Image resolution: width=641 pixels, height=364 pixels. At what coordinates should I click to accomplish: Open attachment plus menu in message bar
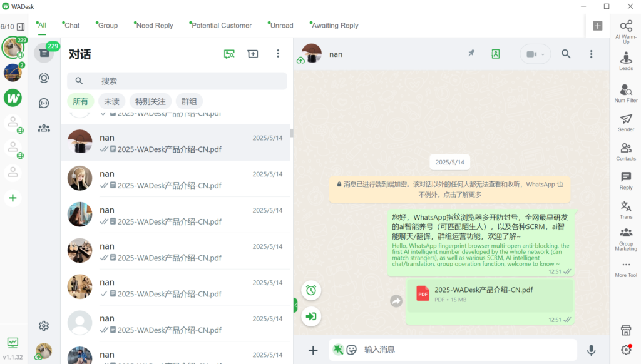click(x=313, y=350)
